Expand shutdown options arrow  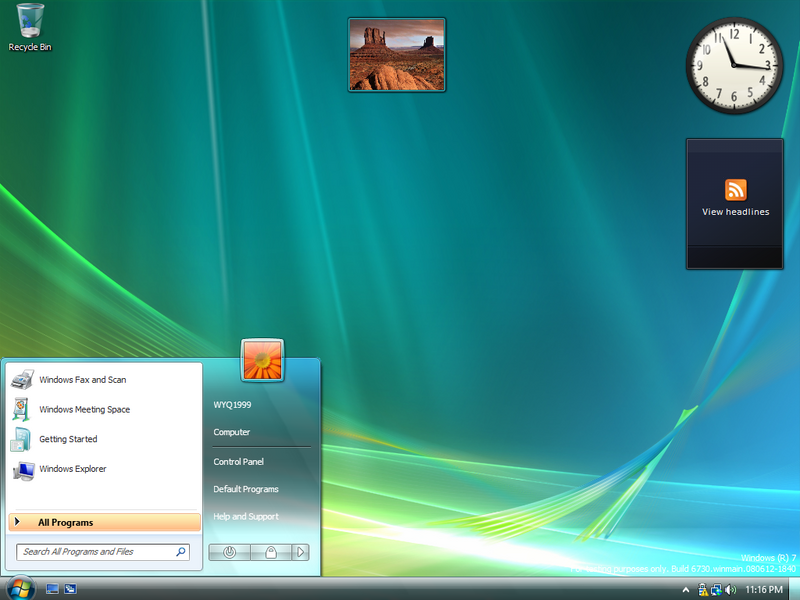pos(301,552)
